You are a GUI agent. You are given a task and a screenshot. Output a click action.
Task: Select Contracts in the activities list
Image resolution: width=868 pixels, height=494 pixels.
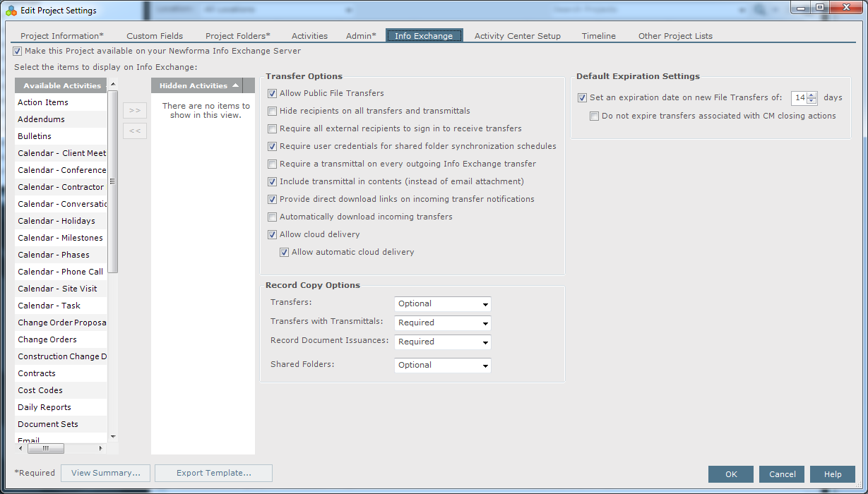tap(61, 373)
